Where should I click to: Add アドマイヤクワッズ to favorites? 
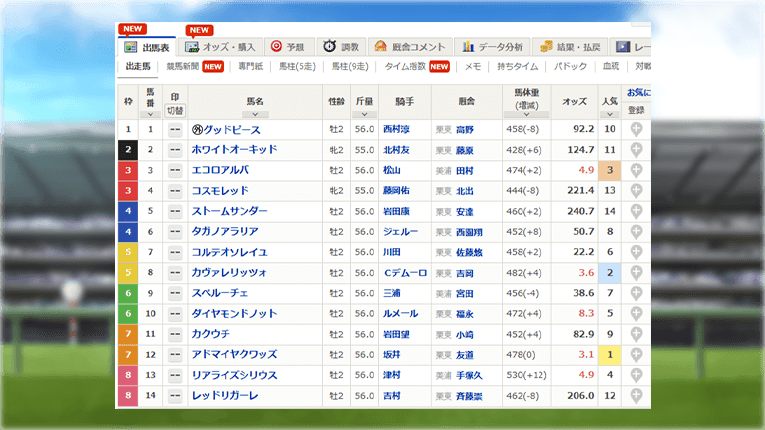click(636, 355)
